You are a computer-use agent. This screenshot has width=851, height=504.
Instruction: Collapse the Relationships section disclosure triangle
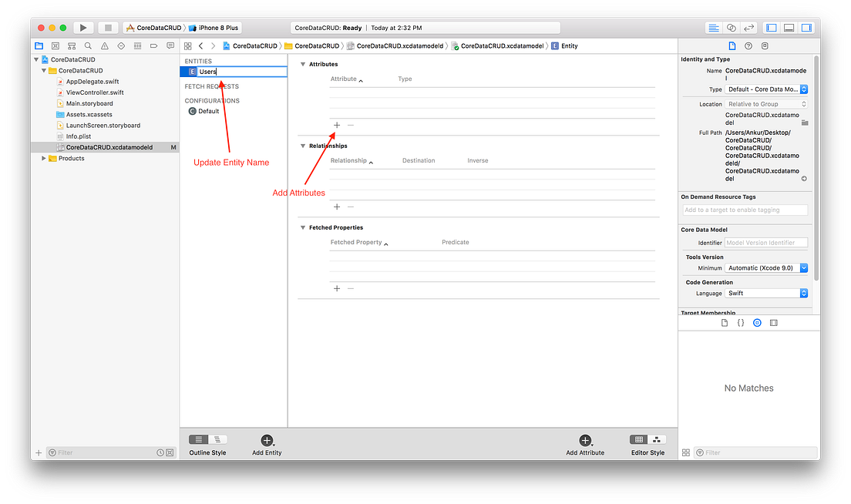303,145
